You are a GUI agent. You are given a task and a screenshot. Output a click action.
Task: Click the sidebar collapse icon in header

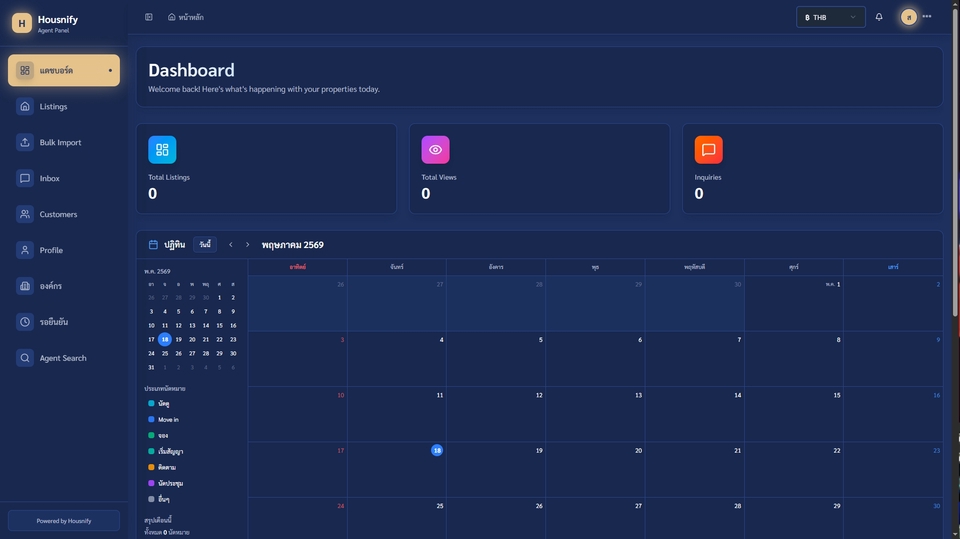pyautogui.click(x=149, y=17)
